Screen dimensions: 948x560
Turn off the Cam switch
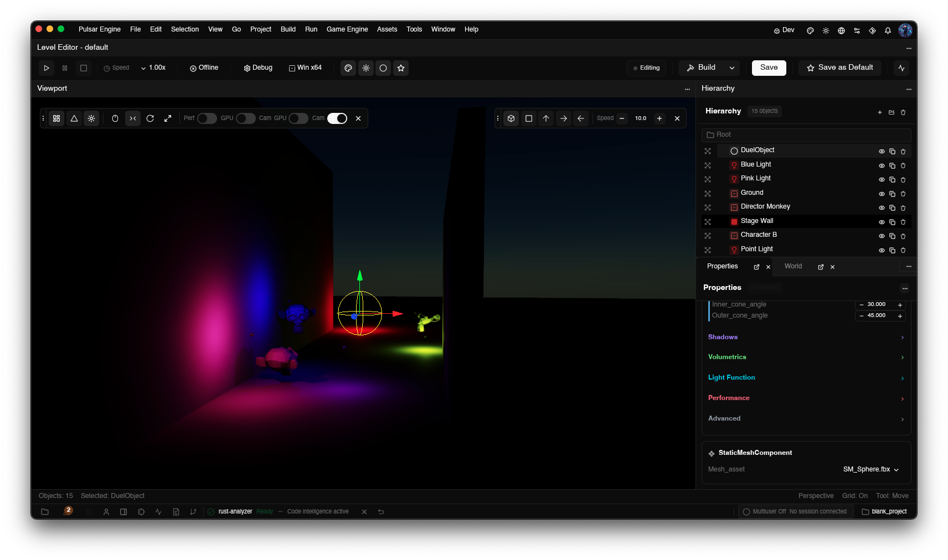click(x=337, y=118)
